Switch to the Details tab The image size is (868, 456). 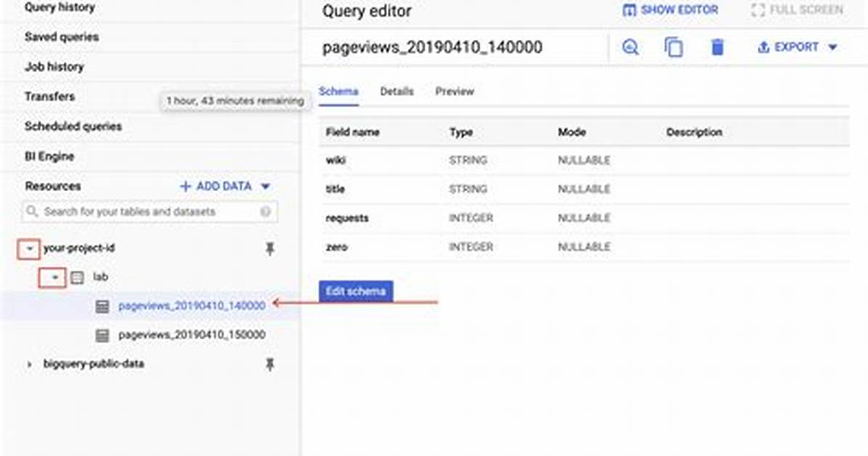tap(396, 91)
